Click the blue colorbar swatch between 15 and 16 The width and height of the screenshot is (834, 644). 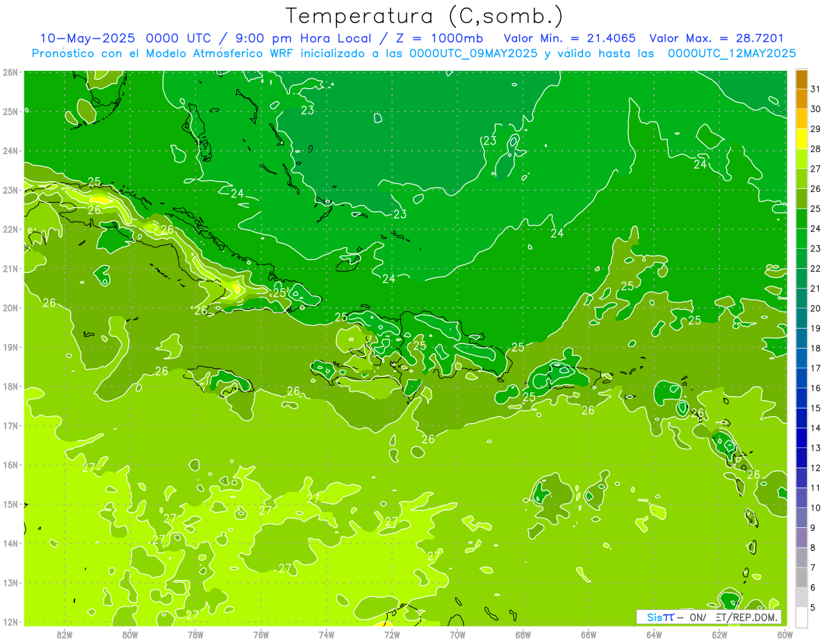pos(801,398)
